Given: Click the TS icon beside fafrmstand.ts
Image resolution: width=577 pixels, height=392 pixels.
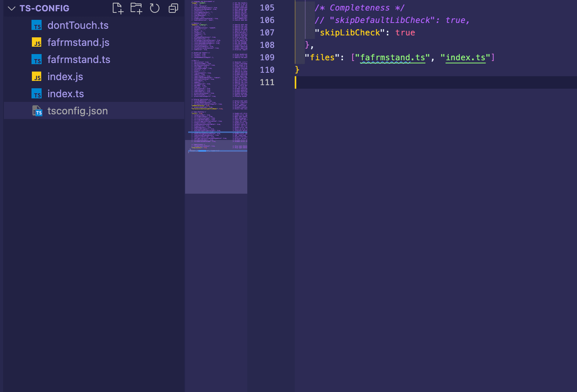Looking at the screenshot, I should click(37, 59).
